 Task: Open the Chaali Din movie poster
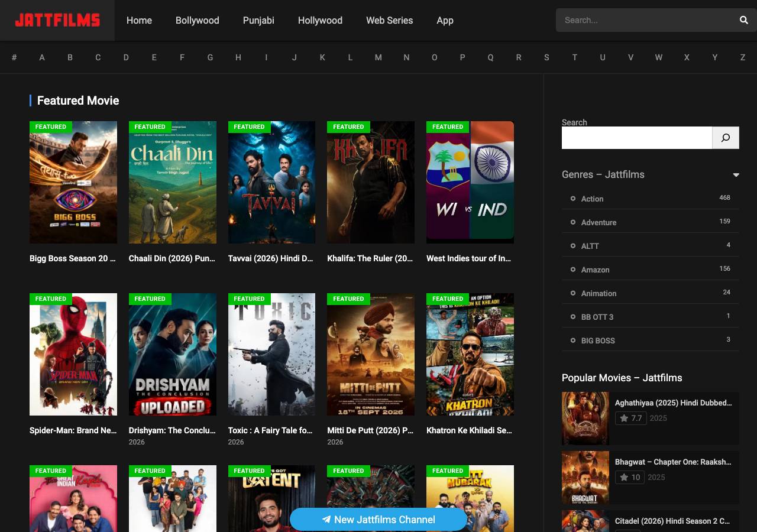coord(173,182)
